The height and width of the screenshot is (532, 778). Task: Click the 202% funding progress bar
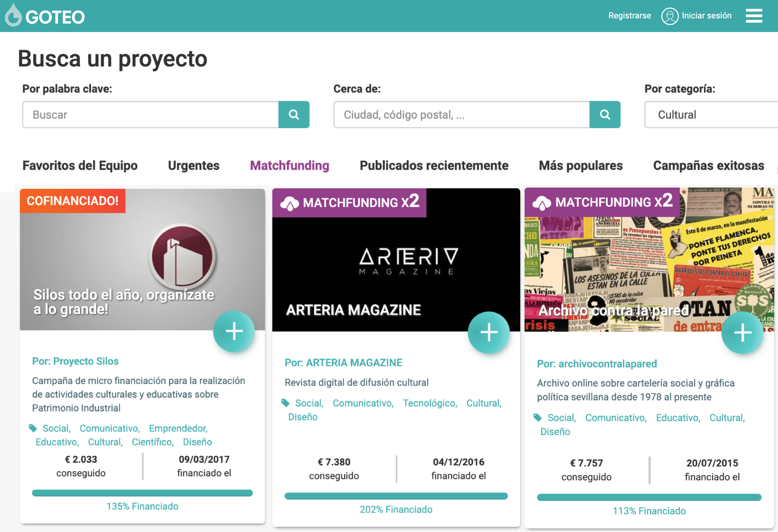(x=396, y=496)
